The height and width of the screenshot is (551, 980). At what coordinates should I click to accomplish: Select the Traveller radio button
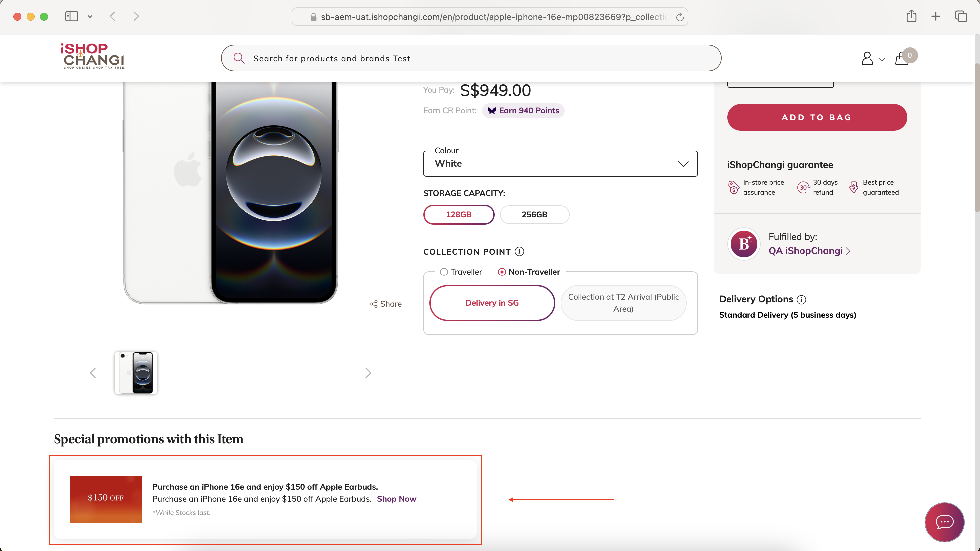[444, 272]
